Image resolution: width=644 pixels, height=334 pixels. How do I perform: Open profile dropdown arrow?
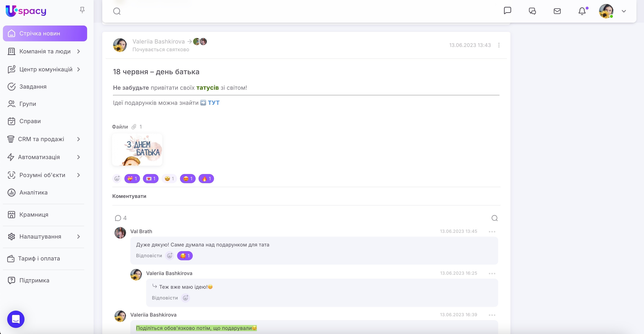point(624,11)
